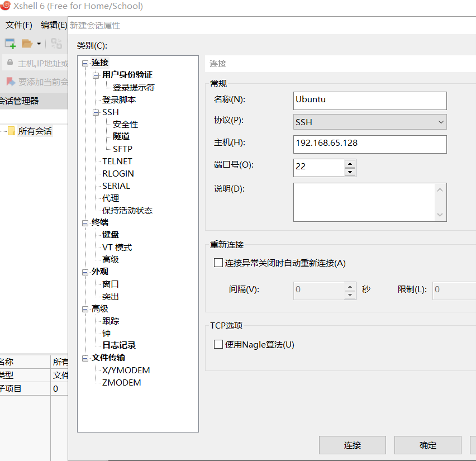Select RLOGIN in the category tree
476x461 pixels.
[x=118, y=173]
